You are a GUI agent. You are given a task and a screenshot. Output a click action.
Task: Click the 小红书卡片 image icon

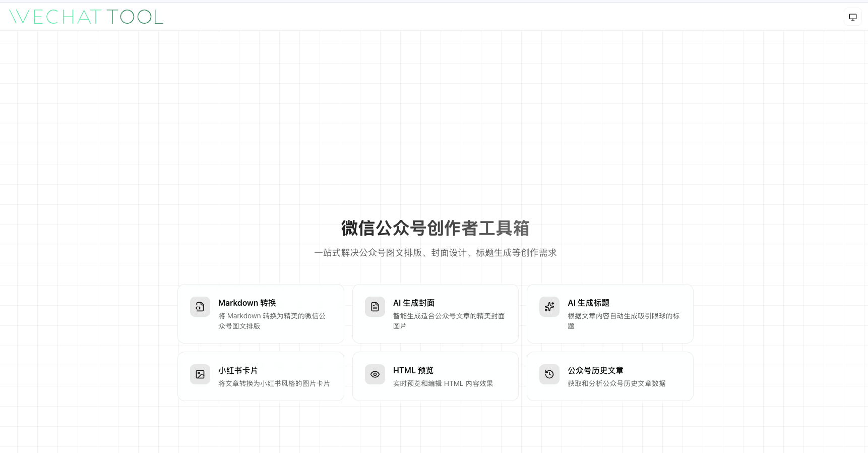point(200,374)
